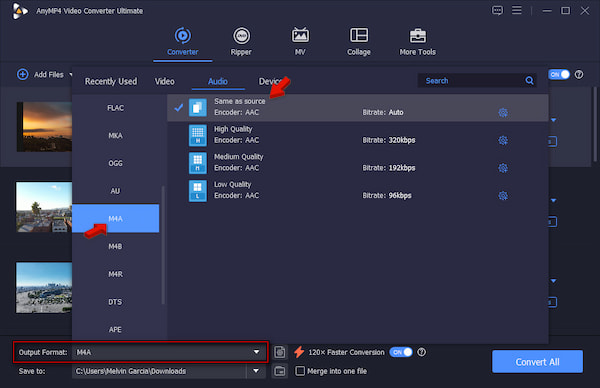
Task: Expand format dropdown for first video
Action: pos(553,120)
